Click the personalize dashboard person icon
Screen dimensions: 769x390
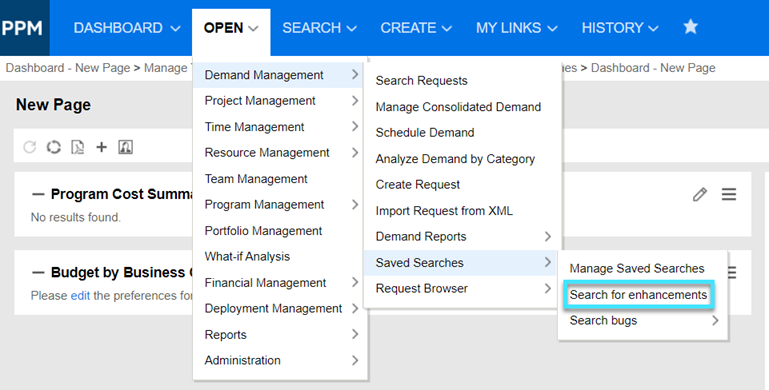(126, 147)
